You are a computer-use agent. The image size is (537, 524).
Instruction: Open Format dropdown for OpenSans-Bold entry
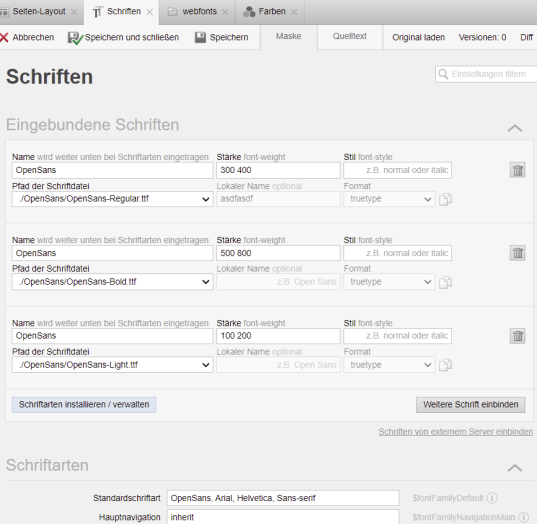[389, 282]
